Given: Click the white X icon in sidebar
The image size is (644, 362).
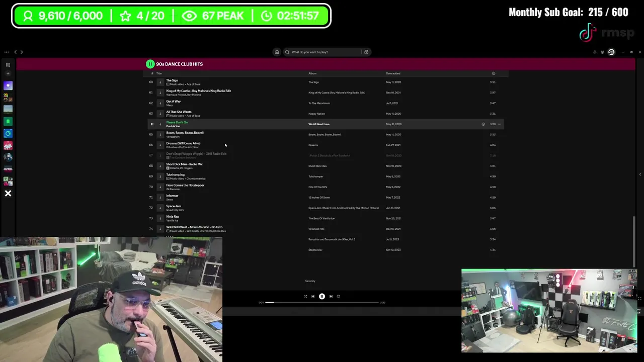Looking at the screenshot, I should [x=8, y=193].
